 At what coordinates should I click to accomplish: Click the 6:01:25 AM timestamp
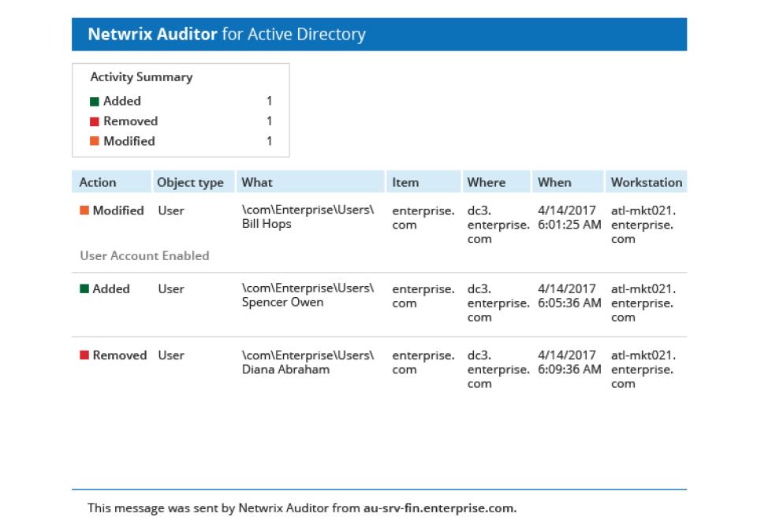[569, 225]
